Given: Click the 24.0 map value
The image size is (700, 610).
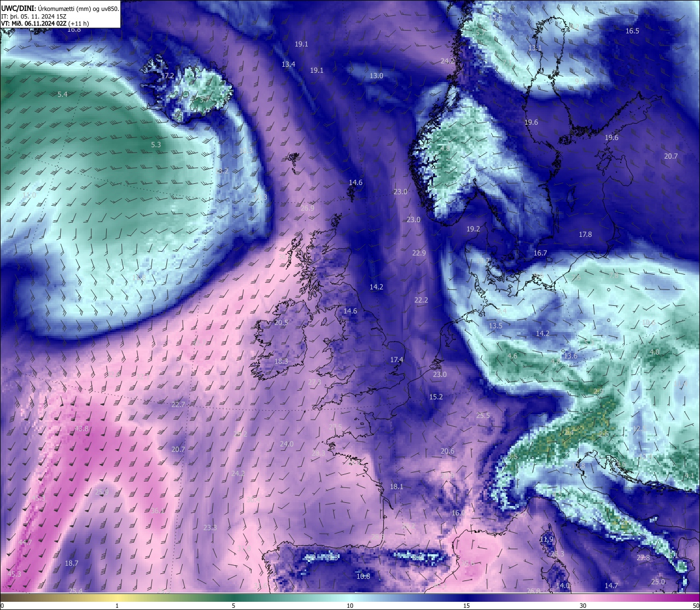Looking at the screenshot, I should [x=287, y=444].
